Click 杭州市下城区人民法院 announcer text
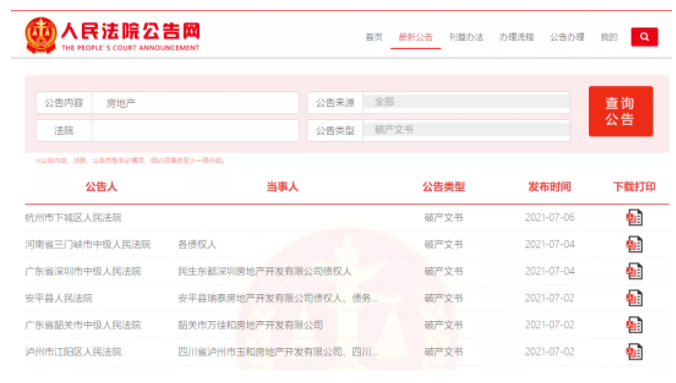676x383 pixels. coord(73,218)
